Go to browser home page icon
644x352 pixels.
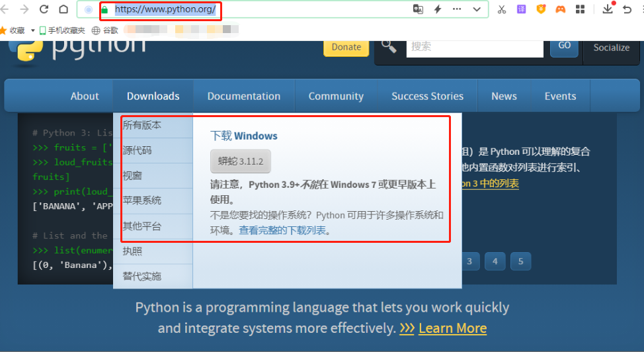pos(63,9)
